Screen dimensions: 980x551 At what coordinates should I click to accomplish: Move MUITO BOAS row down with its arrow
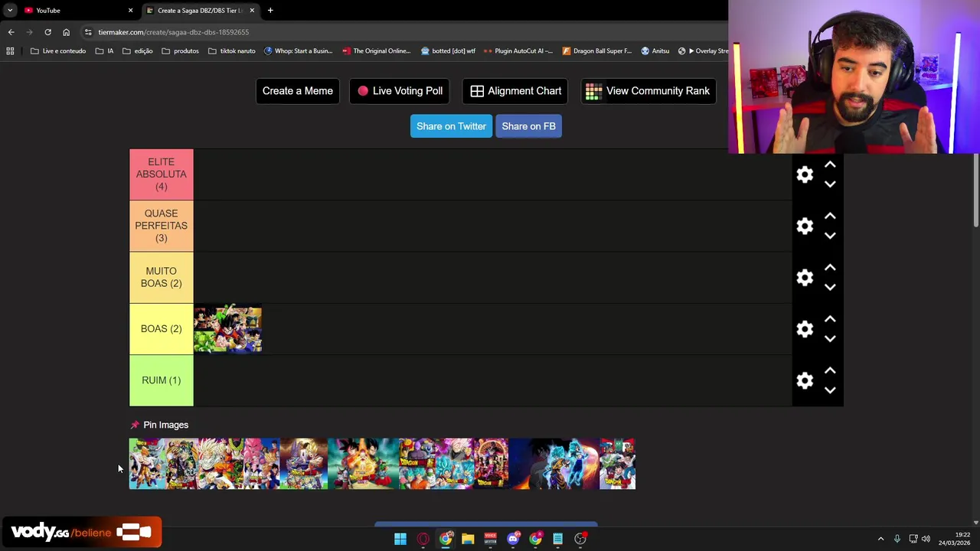tap(830, 287)
